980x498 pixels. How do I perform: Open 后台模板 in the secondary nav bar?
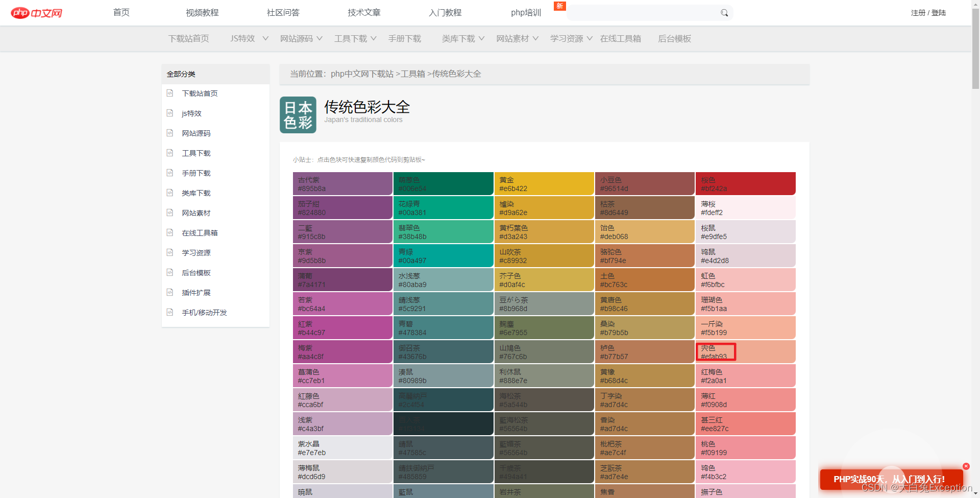click(x=674, y=38)
